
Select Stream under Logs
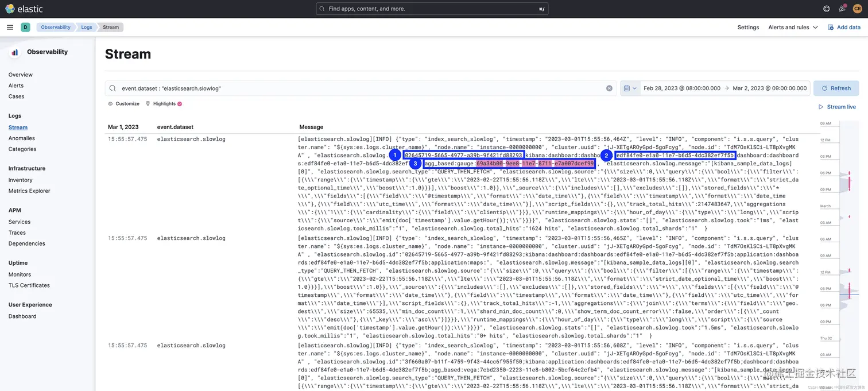point(18,127)
